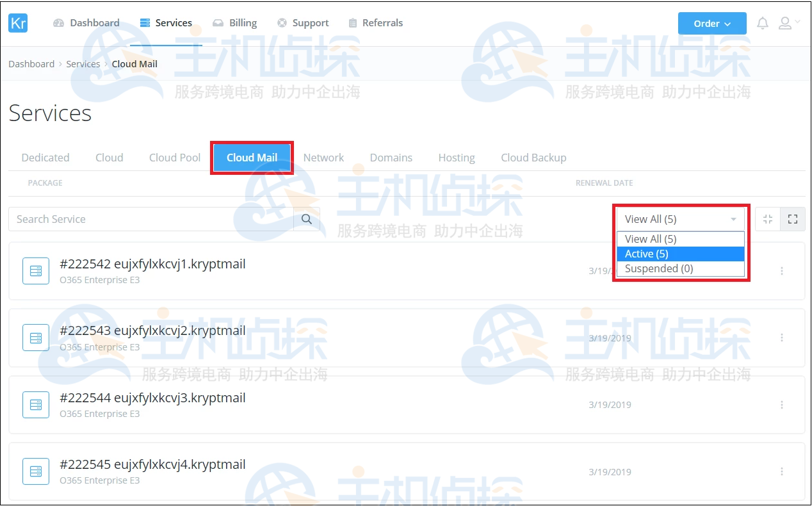This screenshot has height=506, width=812.
Task: Click the PACKAGE column header
Action: click(x=45, y=183)
